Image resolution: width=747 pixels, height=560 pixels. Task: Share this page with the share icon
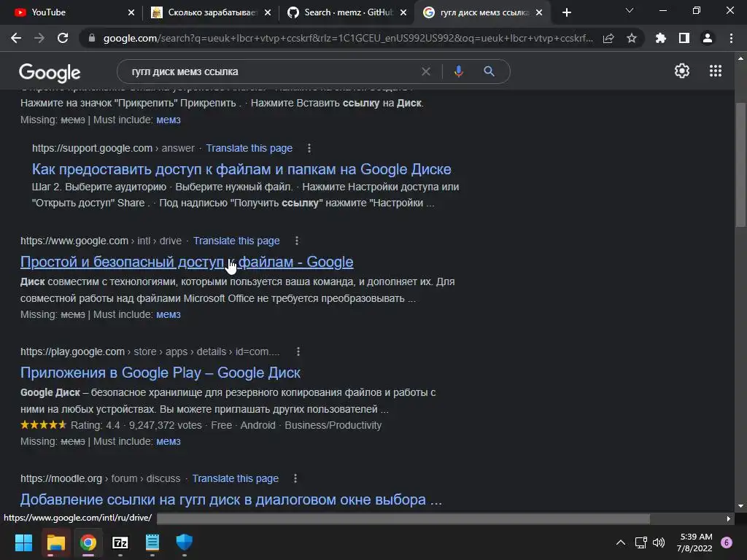[608, 38]
